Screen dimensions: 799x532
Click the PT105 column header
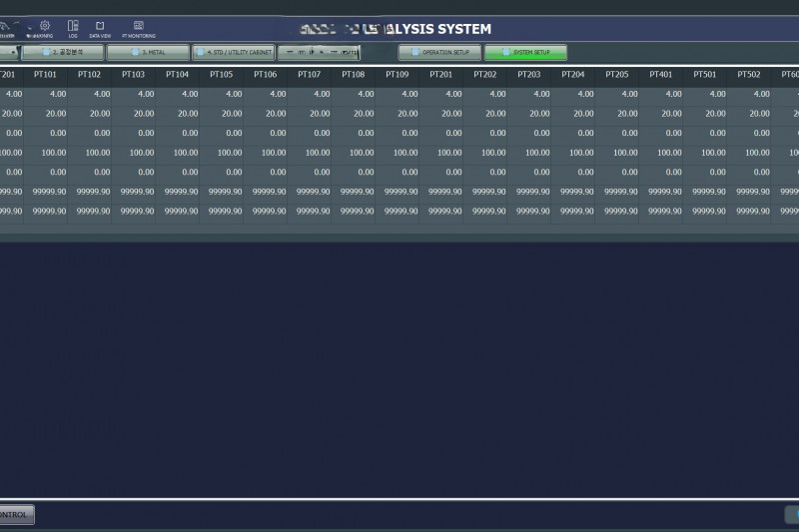(x=221, y=74)
